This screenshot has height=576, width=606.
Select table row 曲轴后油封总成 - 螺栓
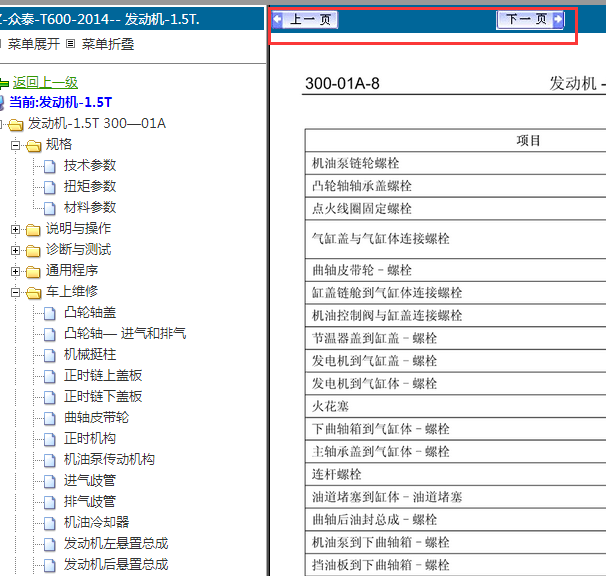point(456,520)
